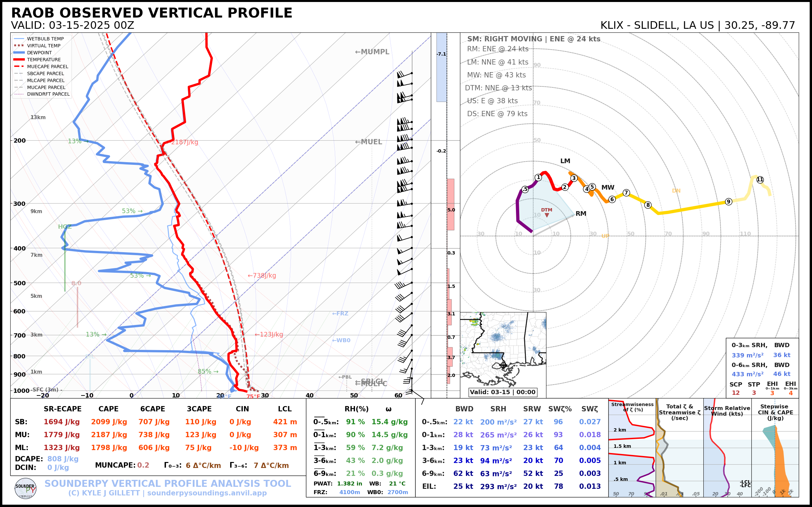Click the Streamwiseness of ζ panel title
The width and height of the screenshot is (812, 507).
(x=632, y=407)
